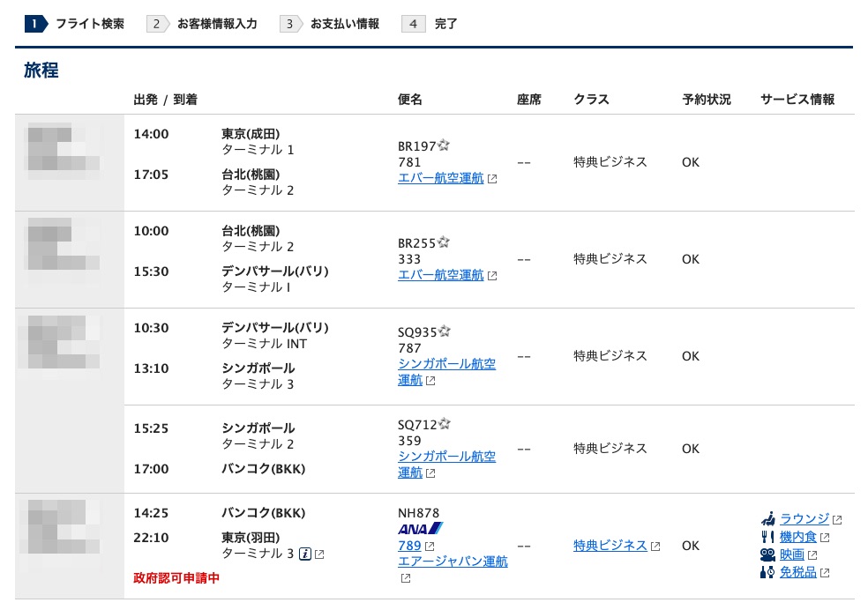868x610 pixels.
Task: Open エバー航空運航 link for flight BR197
Action: tap(441, 178)
